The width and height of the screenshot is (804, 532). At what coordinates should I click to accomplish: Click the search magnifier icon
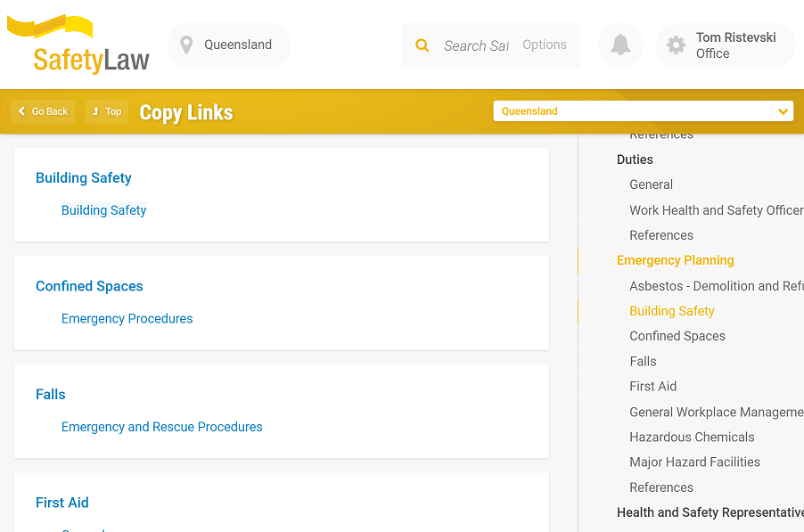(422, 45)
